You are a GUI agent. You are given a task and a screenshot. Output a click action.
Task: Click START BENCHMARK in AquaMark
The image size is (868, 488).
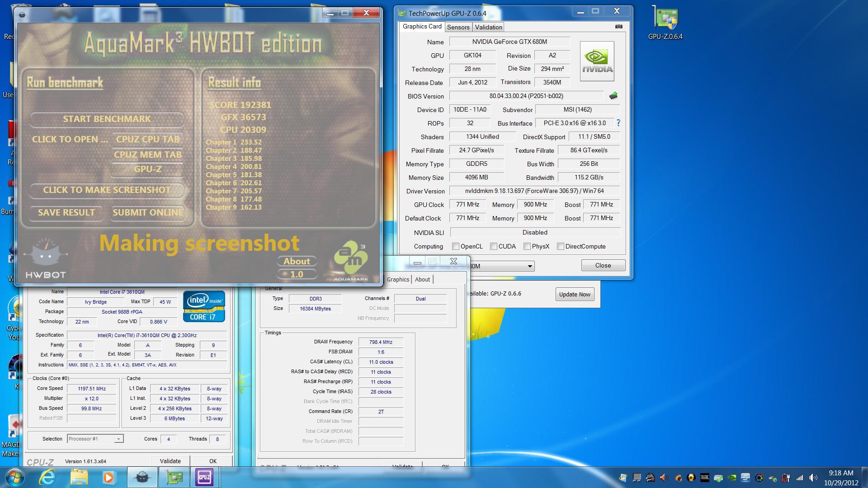pos(107,119)
